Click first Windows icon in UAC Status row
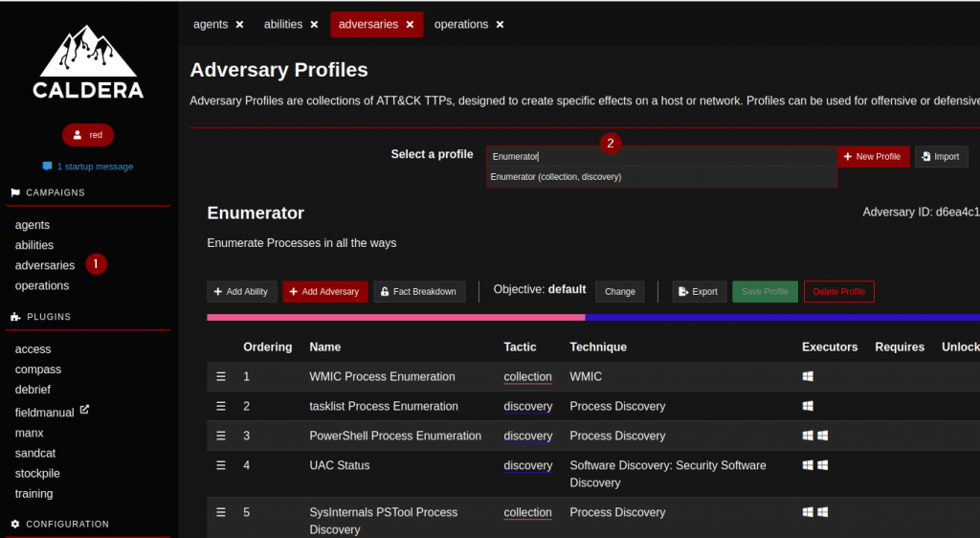 (x=808, y=465)
